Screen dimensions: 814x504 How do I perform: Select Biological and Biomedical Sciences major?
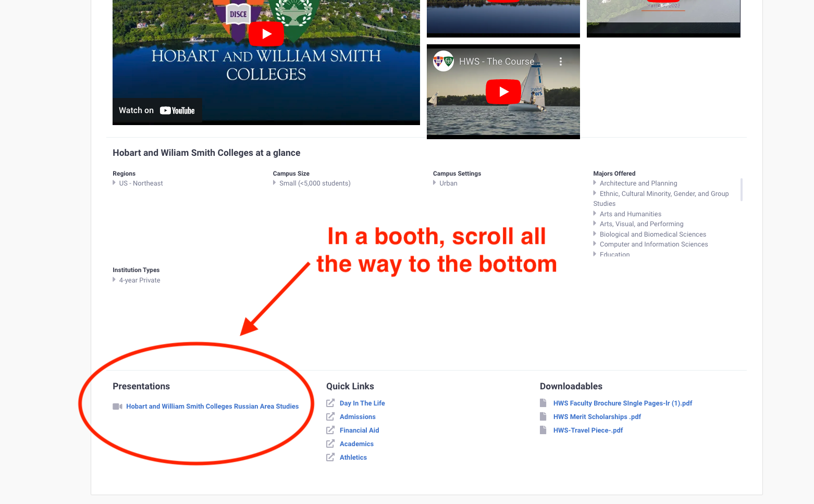click(x=653, y=235)
